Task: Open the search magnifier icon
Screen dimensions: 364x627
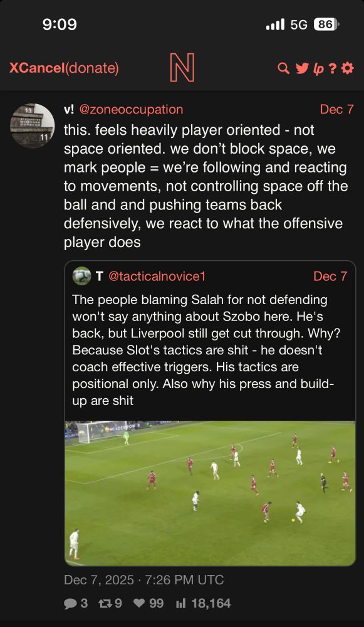Action: (x=283, y=68)
